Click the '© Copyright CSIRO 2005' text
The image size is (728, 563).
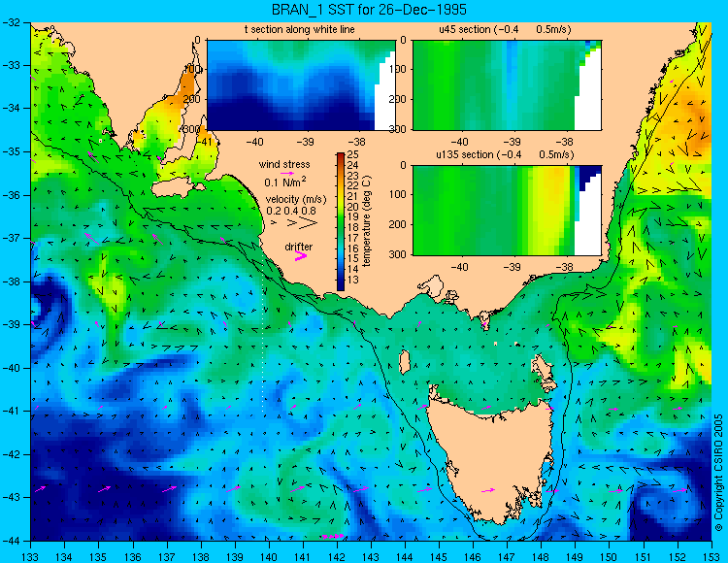718,473
